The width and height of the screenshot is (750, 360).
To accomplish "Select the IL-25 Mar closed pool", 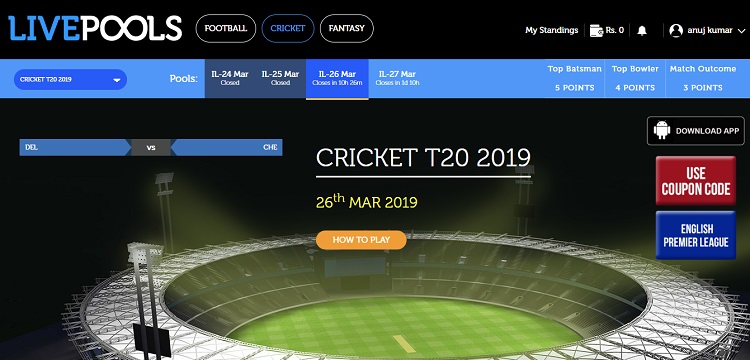I will coord(280,78).
